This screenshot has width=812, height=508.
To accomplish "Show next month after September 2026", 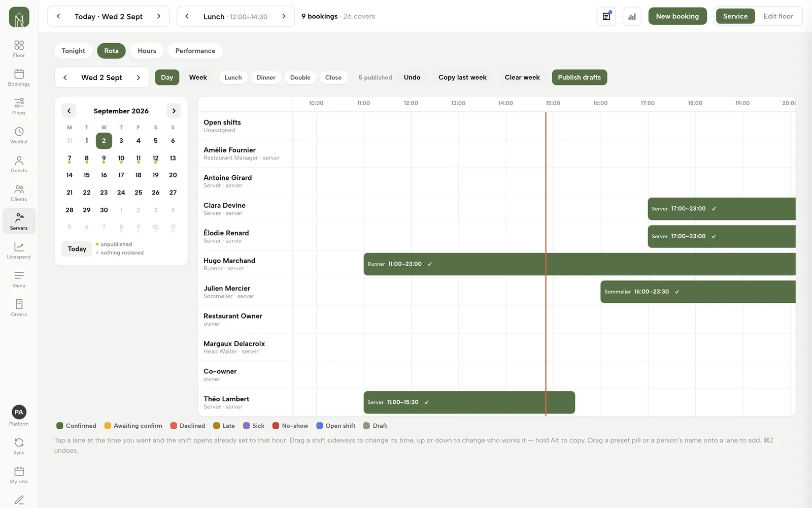I will tap(174, 111).
